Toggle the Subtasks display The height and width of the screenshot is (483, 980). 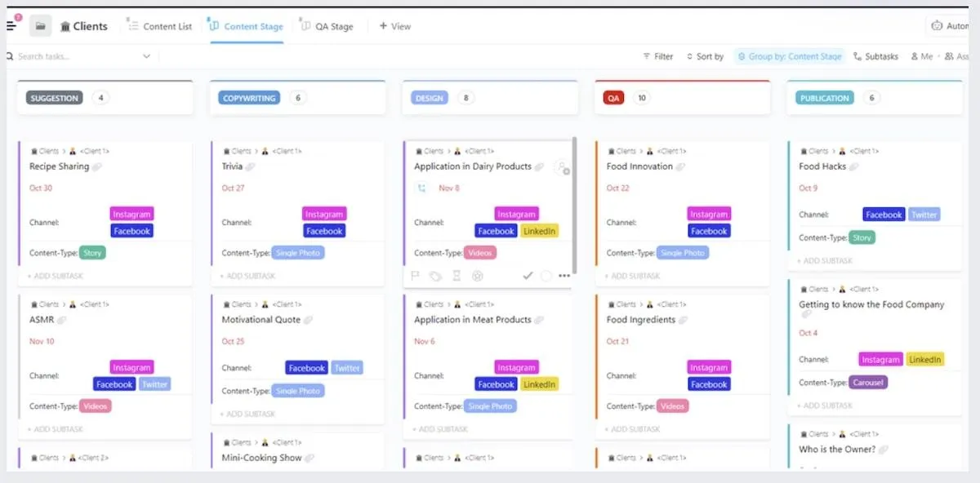pos(875,56)
